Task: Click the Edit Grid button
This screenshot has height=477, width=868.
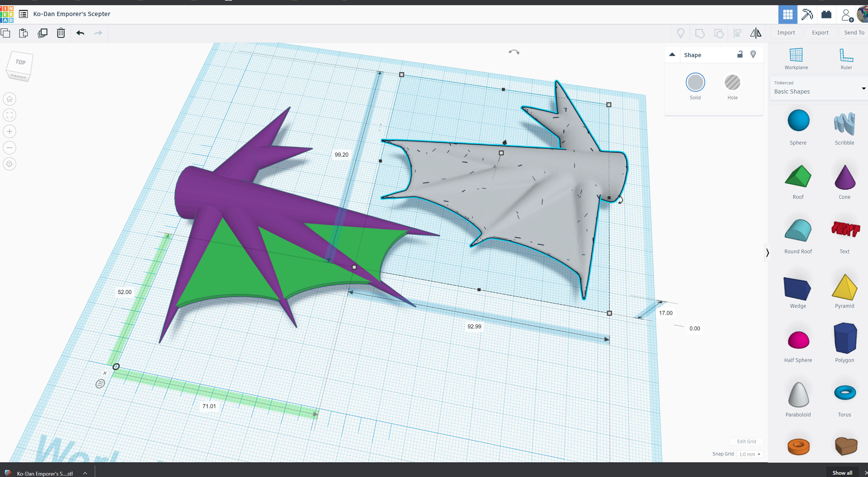Action: click(746, 441)
